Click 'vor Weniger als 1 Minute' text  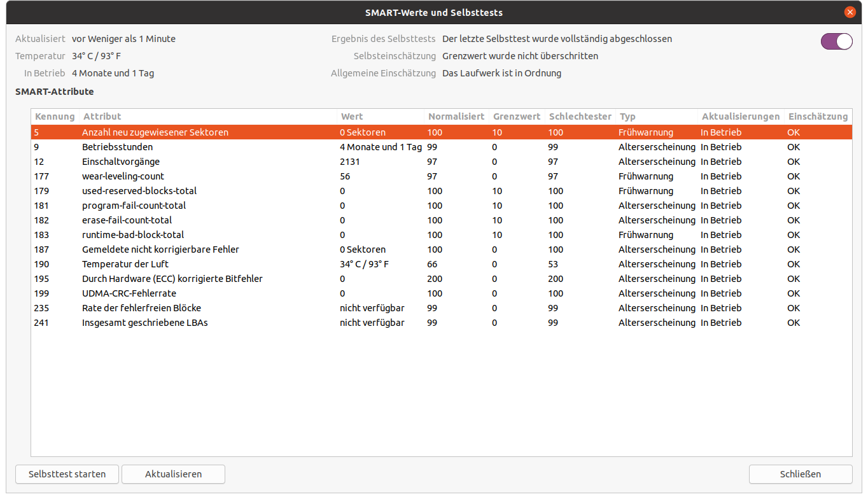[x=123, y=39]
